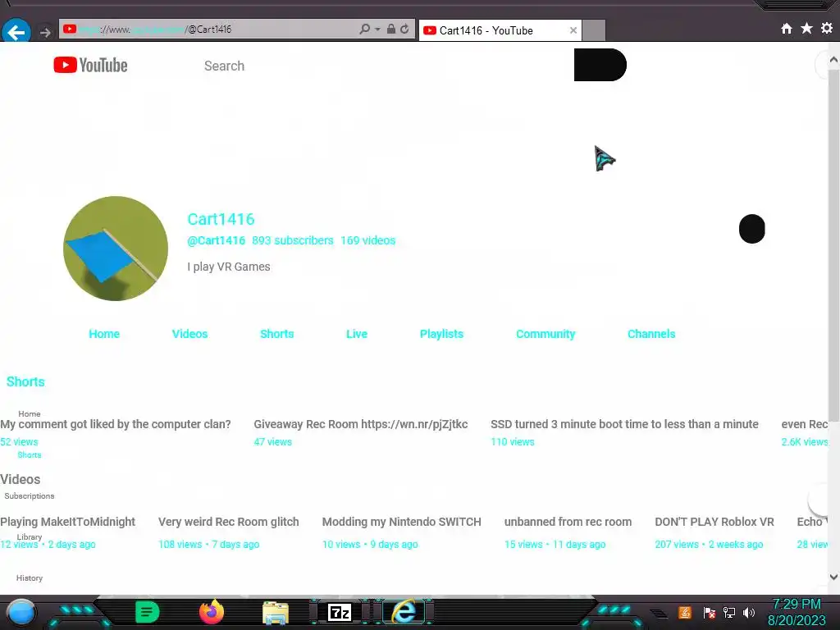This screenshot has width=840, height=630.
Task: Click the search magnifier in address bar
Action: [x=364, y=29]
